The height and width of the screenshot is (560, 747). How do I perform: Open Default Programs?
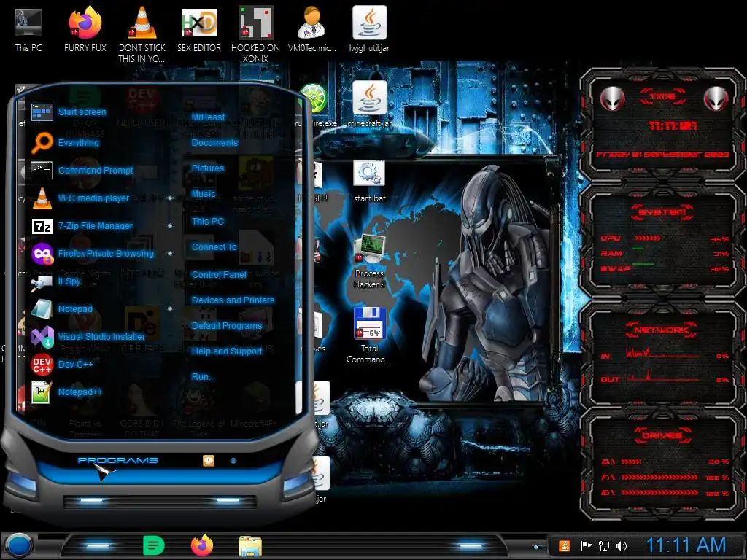point(227,326)
